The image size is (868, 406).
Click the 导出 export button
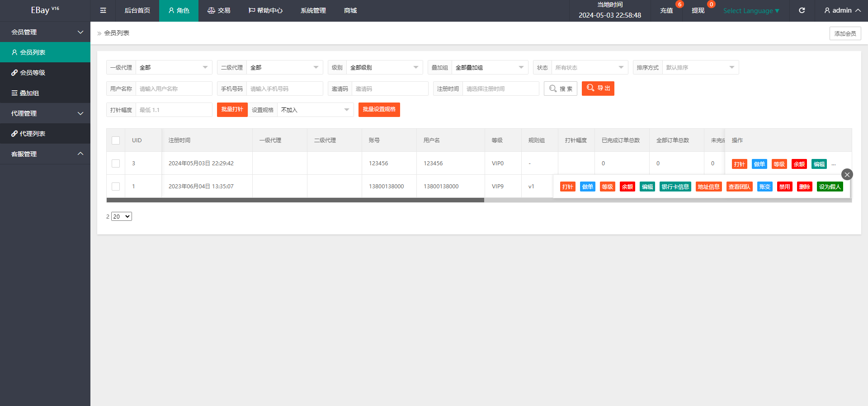[598, 89]
